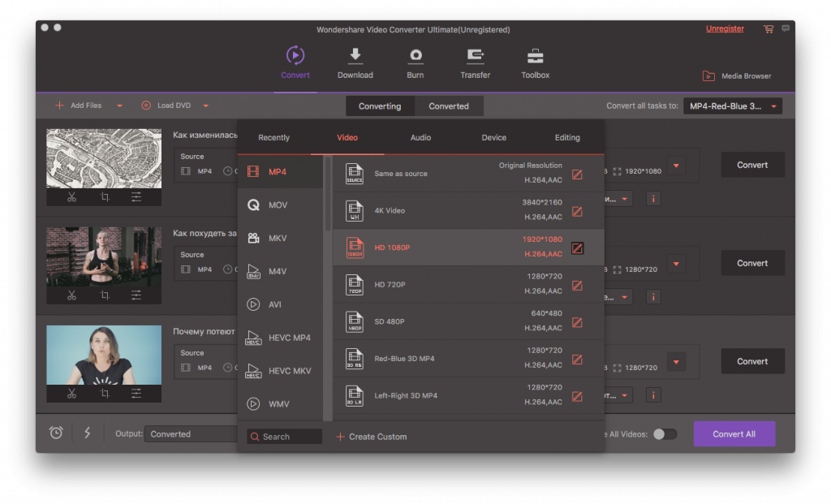Click scissors trim icon under first video
The height and width of the screenshot is (504, 831).
pyautogui.click(x=71, y=196)
